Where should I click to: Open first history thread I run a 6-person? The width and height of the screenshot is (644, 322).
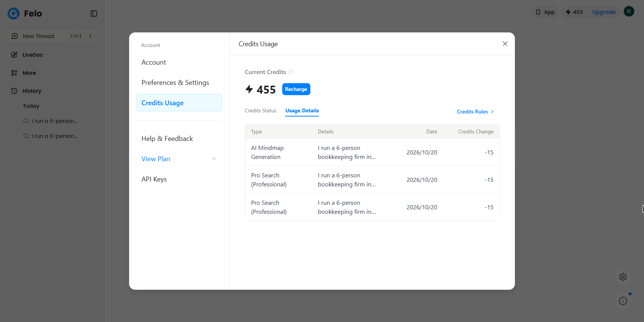click(x=50, y=121)
